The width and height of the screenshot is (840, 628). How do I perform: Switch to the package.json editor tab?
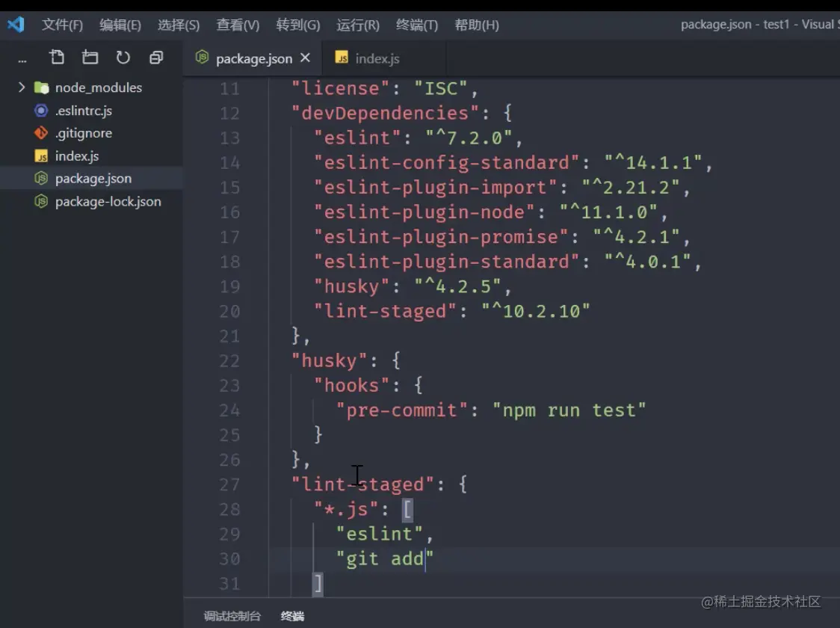(254, 58)
